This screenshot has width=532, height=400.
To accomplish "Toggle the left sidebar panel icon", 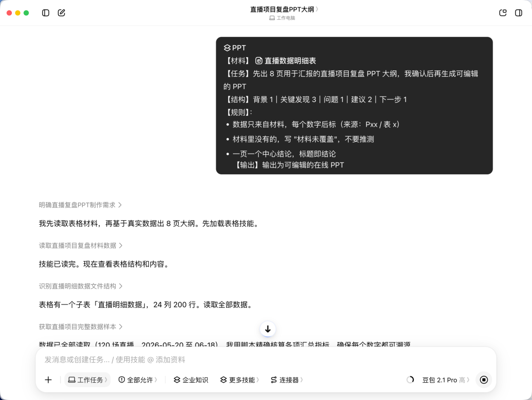I will pos(45,13).
